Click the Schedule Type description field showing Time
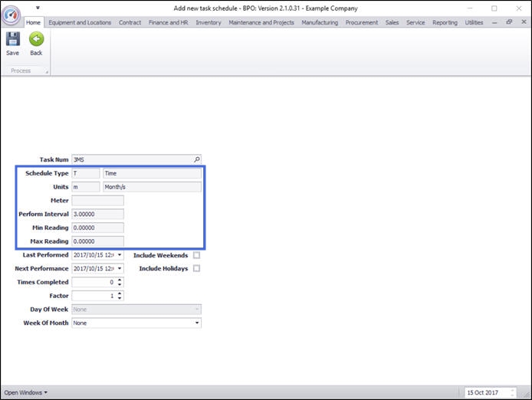The image size is (532, 400). click(x=152, y=173)
